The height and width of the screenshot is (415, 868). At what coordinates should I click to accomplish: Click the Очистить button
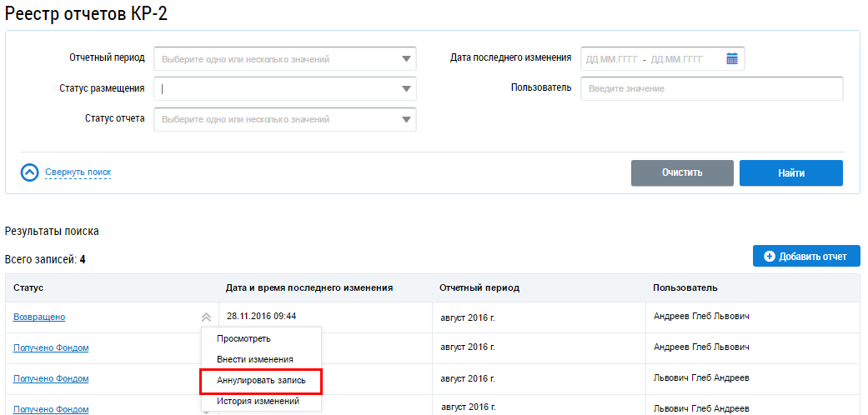click(682, 172)
